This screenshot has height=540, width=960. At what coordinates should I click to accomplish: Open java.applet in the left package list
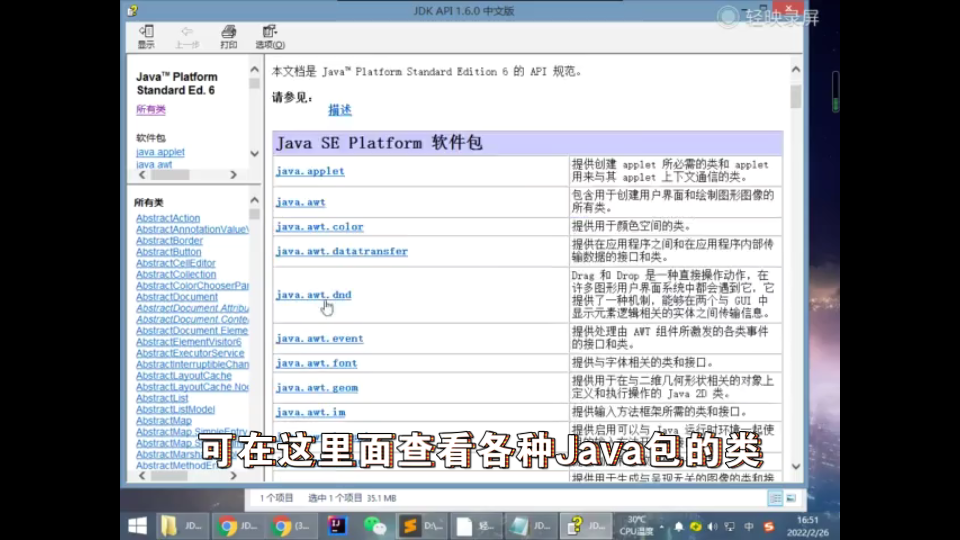[x=160, y=152]
